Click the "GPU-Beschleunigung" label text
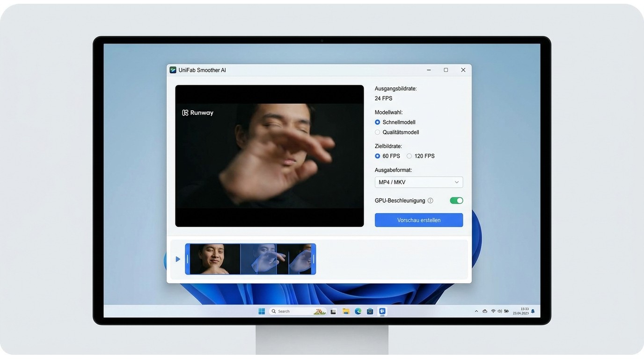This screenshot has width=644, height=359. [400, 201]
